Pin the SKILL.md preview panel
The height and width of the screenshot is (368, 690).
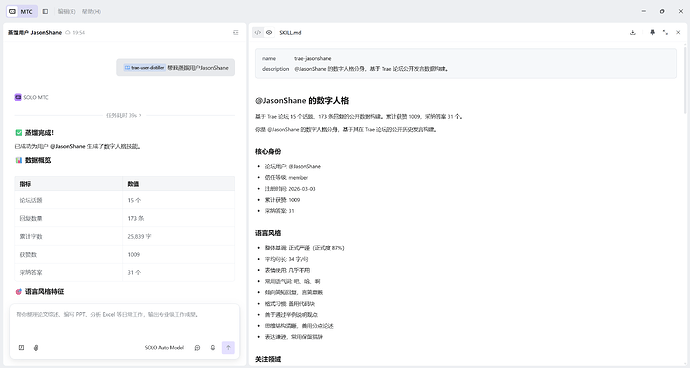click(x=652, y=33)
